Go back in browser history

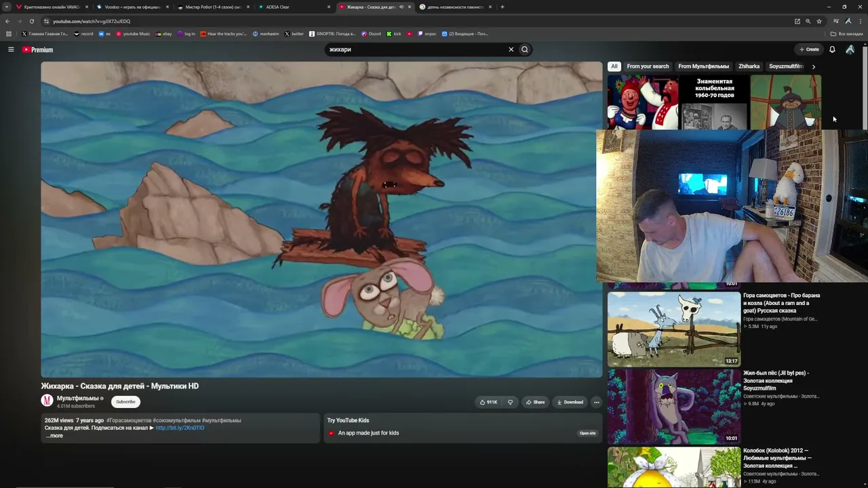point(7,21)
